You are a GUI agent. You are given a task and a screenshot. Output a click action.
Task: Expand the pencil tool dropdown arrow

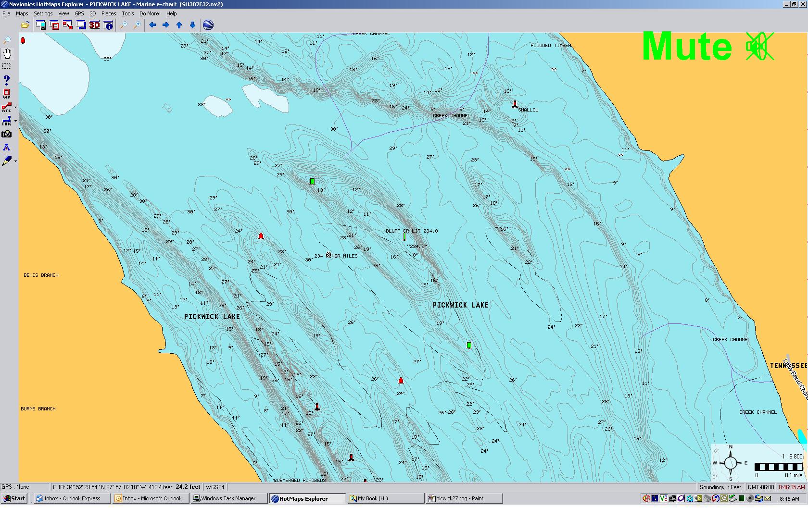point(16,161)
